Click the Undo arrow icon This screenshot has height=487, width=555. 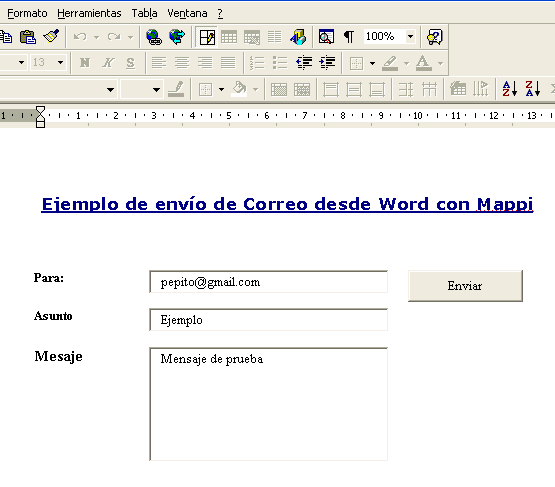80,37
